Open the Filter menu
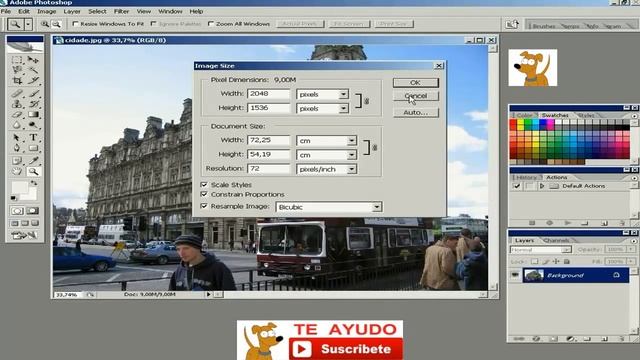640x360 pixels. coord(121,11)
